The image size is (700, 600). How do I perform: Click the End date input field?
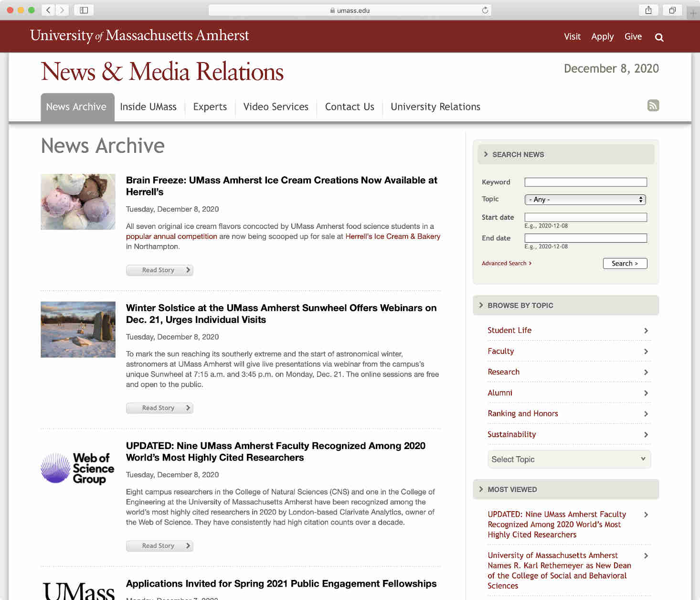(x=586, y=238)
